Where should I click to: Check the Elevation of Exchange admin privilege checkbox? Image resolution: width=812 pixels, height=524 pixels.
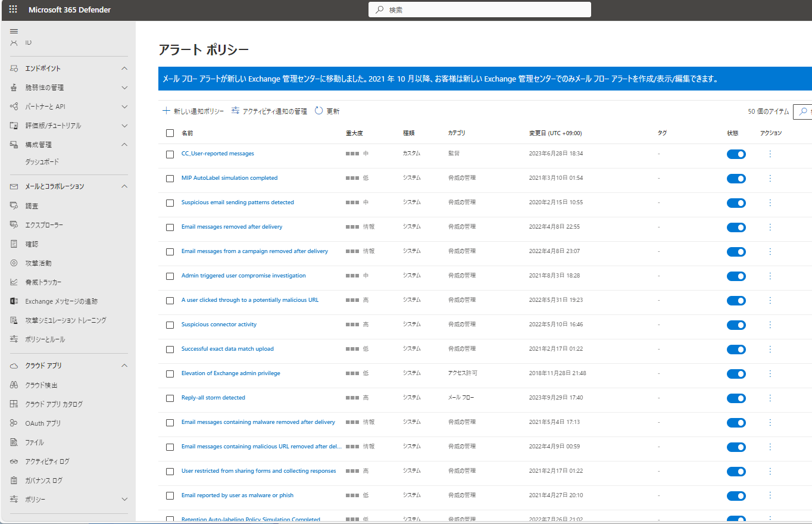(170, 374)
